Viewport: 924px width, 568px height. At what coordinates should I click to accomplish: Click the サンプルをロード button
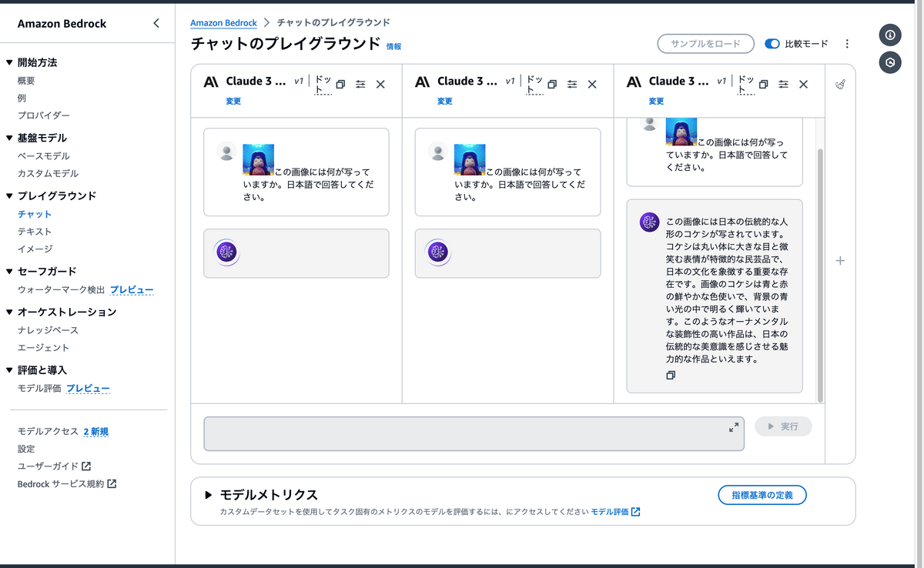[x=705, y=44]
